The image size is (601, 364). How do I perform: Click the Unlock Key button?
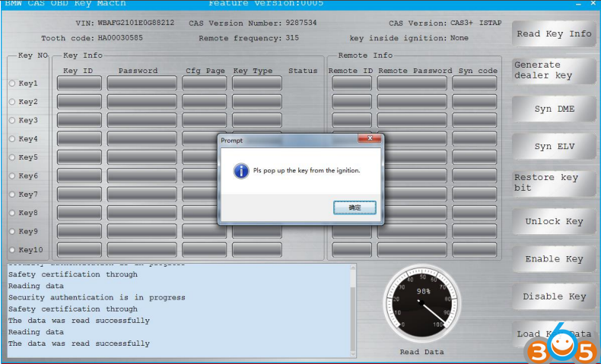(553, 222)
